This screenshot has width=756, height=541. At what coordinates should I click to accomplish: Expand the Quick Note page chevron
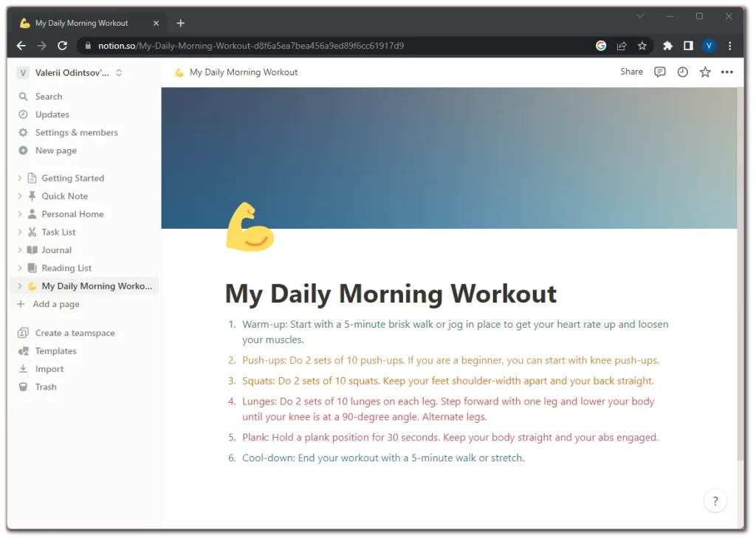(19, 196)
